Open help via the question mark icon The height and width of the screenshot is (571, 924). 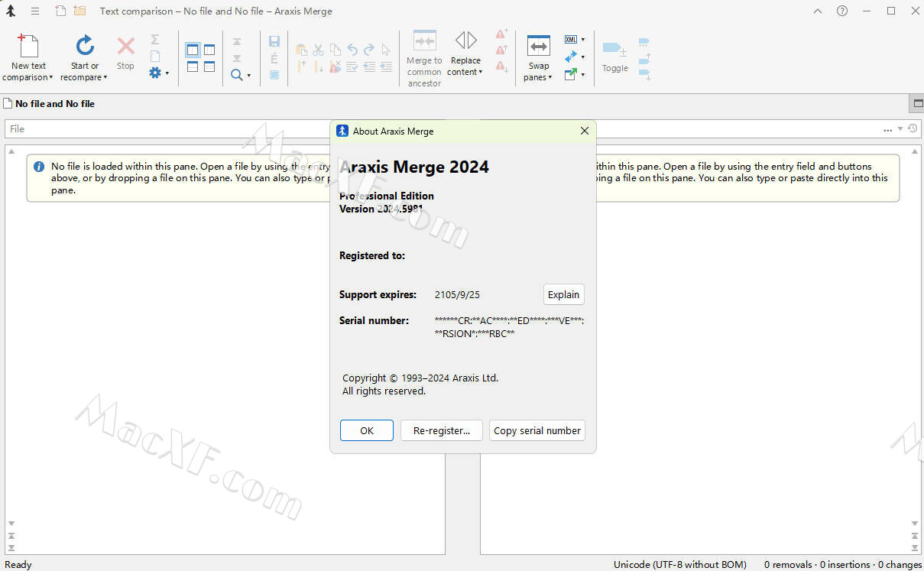pos(842,11)
